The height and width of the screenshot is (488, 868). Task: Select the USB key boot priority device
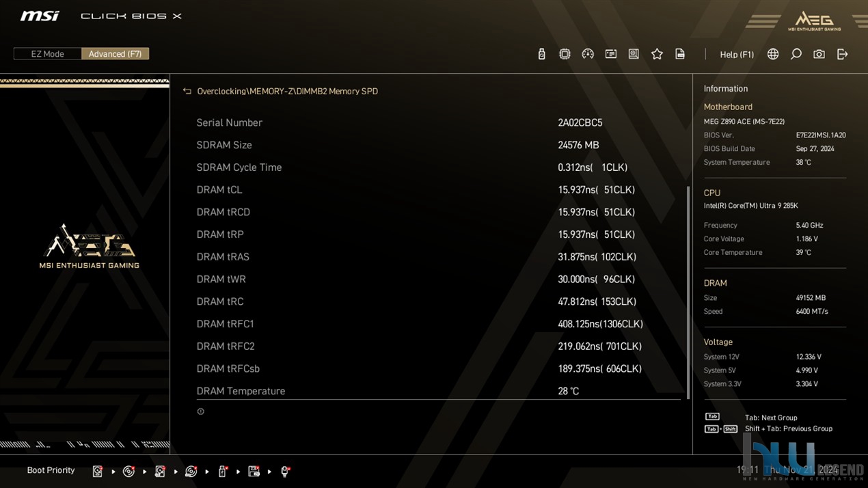pos(222,471)
